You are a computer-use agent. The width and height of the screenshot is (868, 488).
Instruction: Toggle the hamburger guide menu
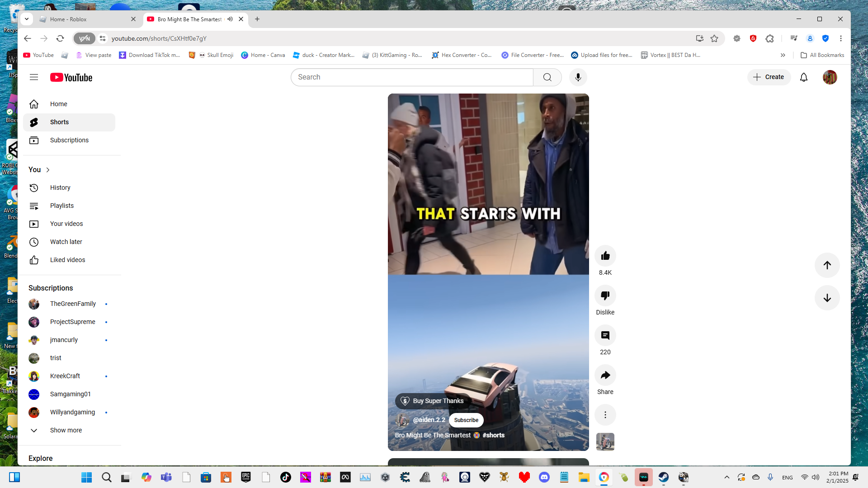34,77
